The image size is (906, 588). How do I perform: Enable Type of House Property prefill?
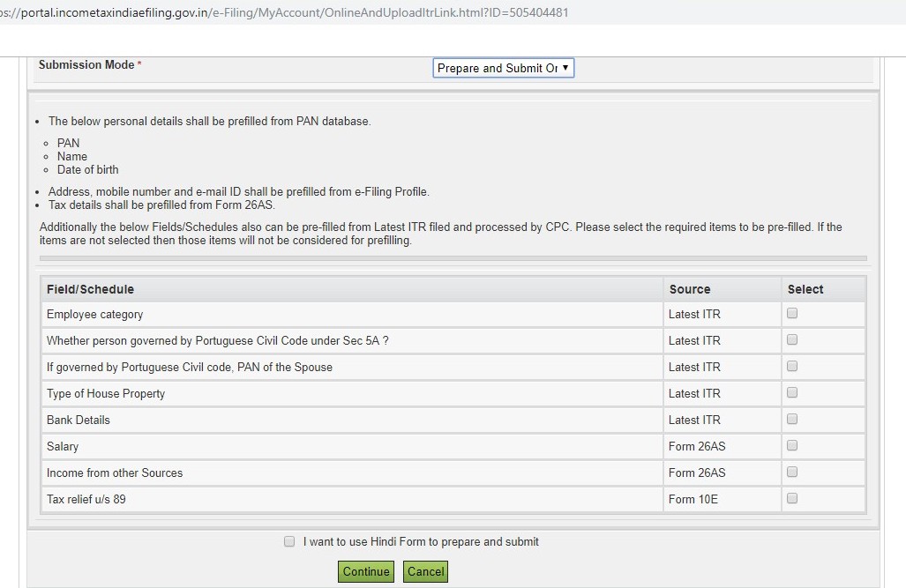(x=792, y=393)
